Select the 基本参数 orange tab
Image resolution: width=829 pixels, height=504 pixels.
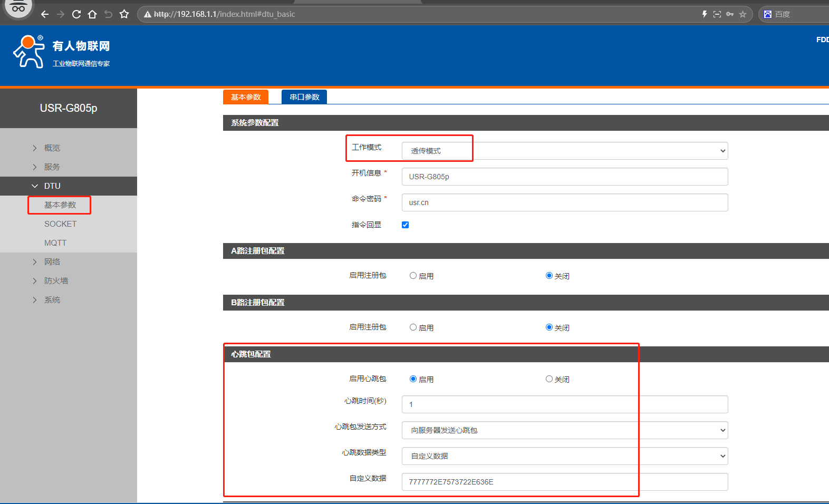(246, 97)
